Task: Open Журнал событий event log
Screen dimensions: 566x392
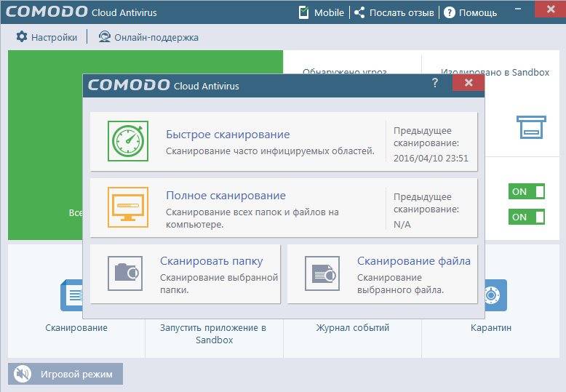Action: tap(352, 328)
